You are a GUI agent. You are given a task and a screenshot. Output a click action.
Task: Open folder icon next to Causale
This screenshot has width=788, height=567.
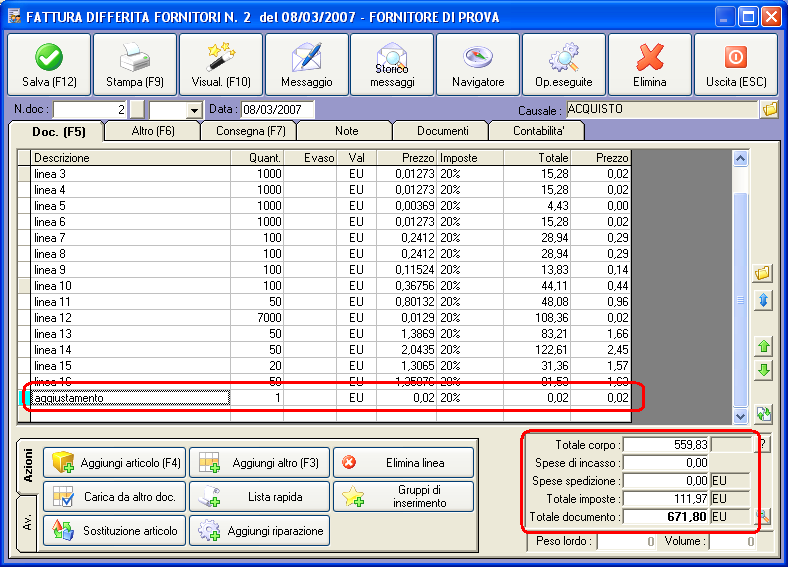769,109
